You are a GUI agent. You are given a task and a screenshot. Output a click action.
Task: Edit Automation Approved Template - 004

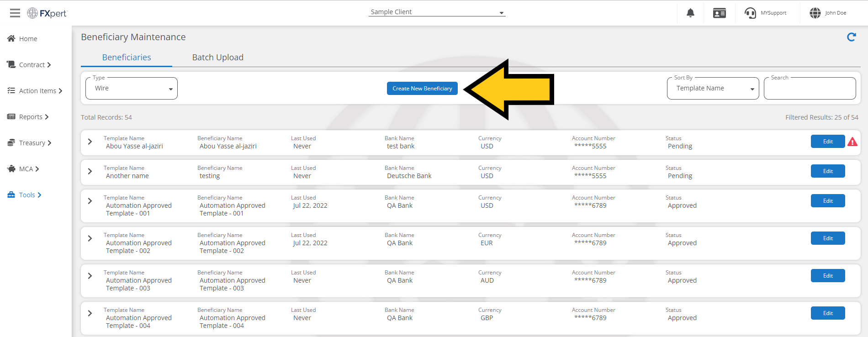(828, 313)
